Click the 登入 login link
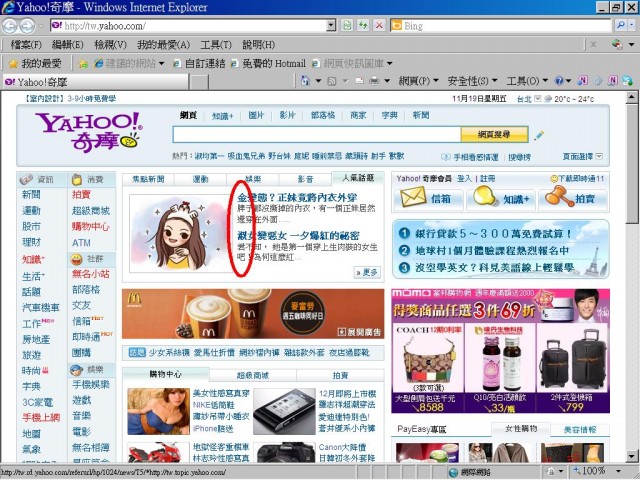This screenshot has width=640, height=480. pos(464,179)
